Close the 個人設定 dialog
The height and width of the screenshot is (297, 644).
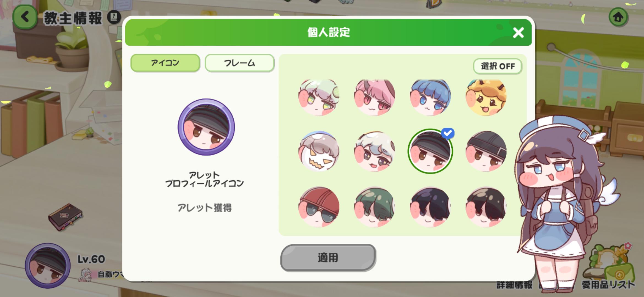click(518, 33)
